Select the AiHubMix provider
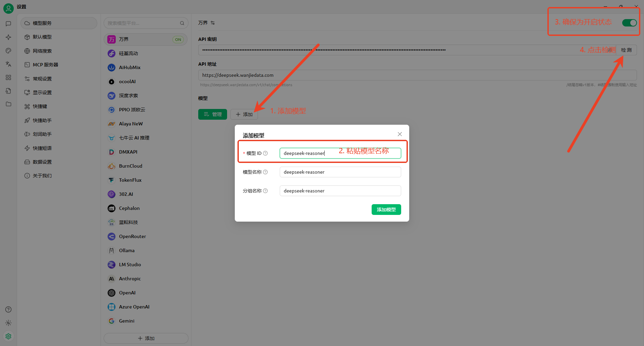Viewport: 644px width, 346px height. click(146, 67)
